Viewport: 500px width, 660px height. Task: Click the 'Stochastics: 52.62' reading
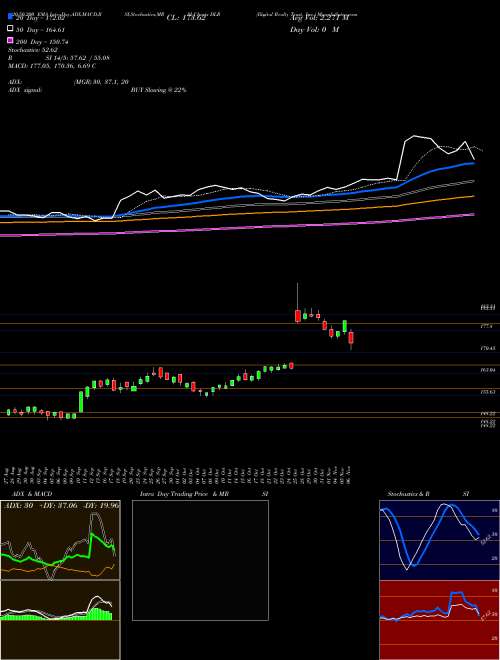32,50
